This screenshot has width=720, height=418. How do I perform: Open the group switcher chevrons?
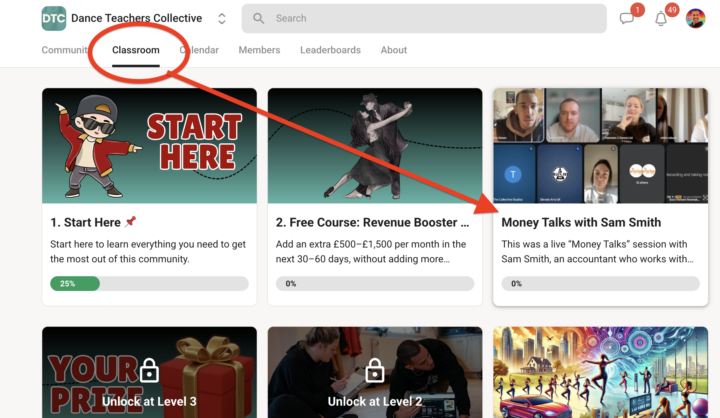click(222, 18)
